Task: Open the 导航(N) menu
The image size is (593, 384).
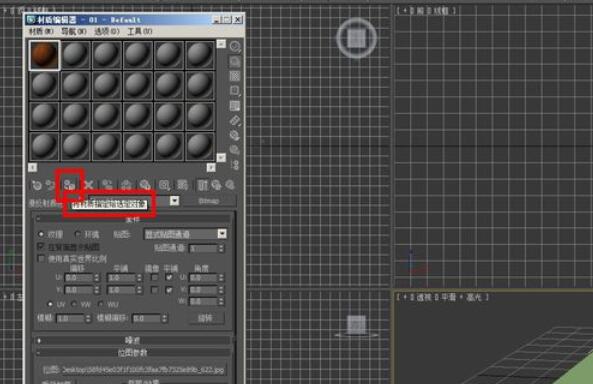Action: tap(74, 31)
